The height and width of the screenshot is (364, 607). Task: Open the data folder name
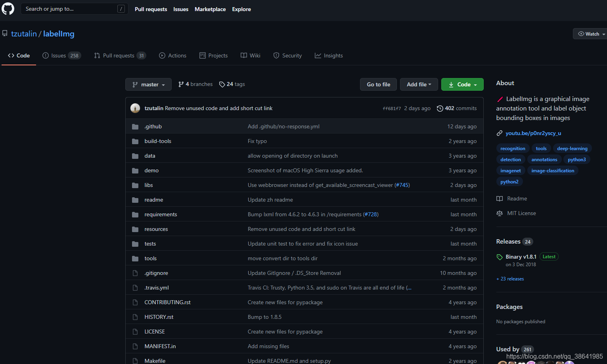[x=150, y=156]
